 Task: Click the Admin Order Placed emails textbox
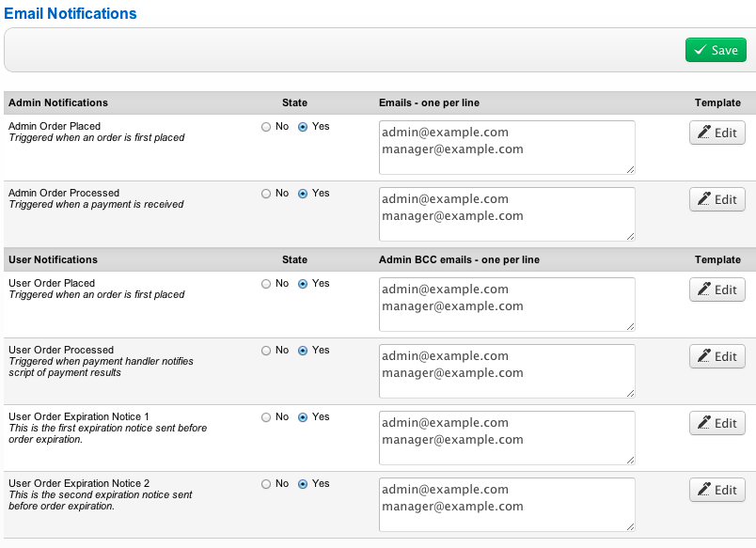pos(507,148)
